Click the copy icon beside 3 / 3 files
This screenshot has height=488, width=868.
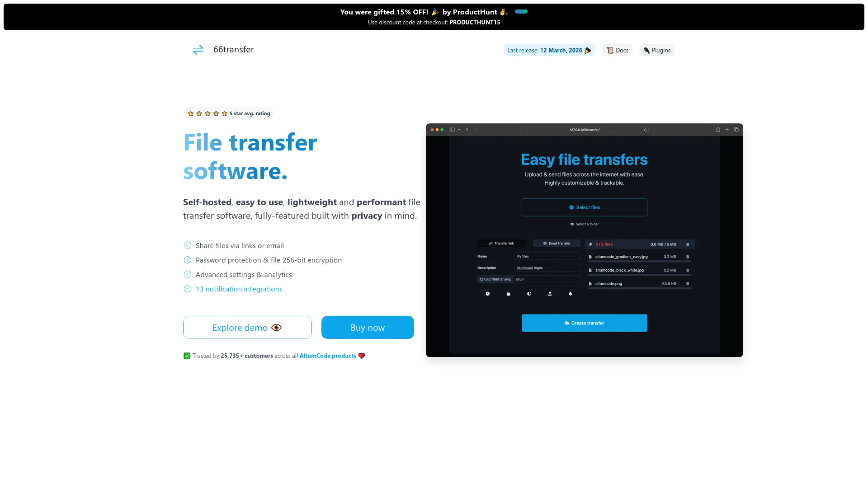(x=590, y=244)
